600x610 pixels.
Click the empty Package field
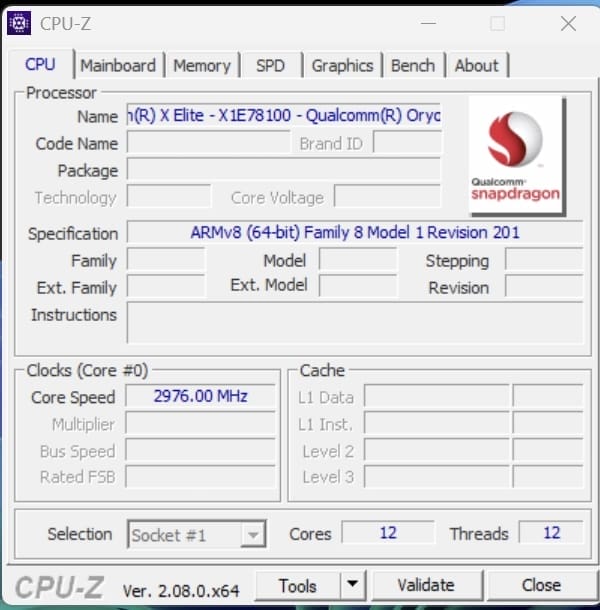point(284,169)
